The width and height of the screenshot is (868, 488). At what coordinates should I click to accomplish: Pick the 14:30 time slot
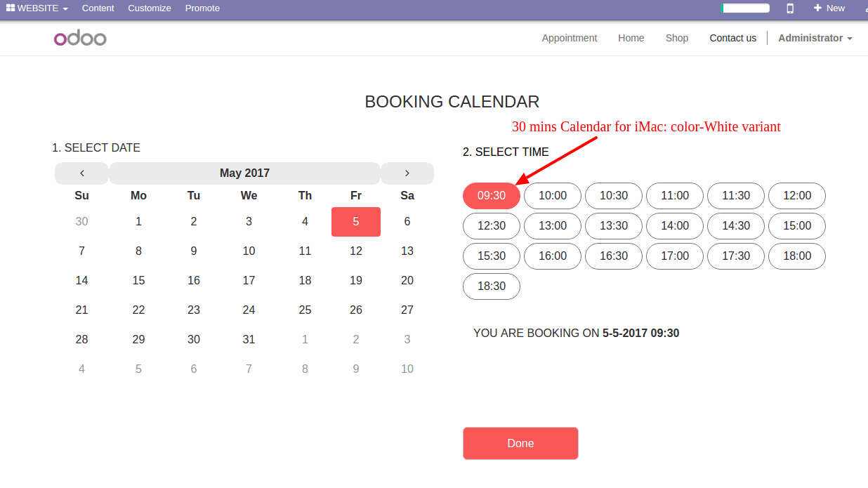[x=736, y=225]
